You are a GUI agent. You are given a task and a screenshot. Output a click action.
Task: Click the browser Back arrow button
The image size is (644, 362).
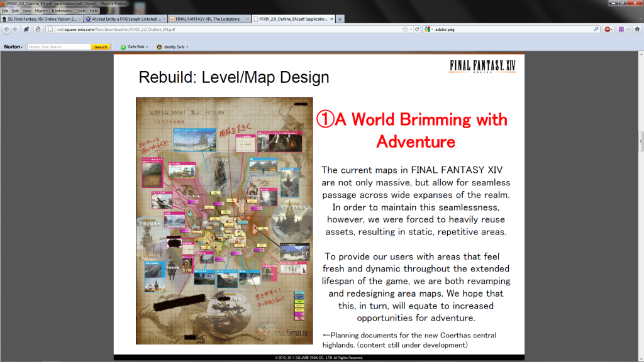point(7,29)
